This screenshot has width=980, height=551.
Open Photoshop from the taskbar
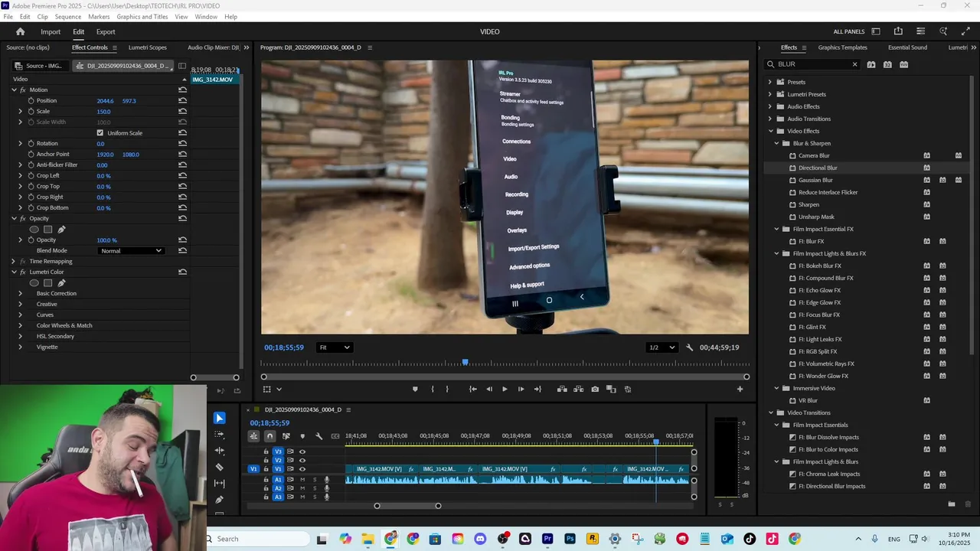[570, 539]
